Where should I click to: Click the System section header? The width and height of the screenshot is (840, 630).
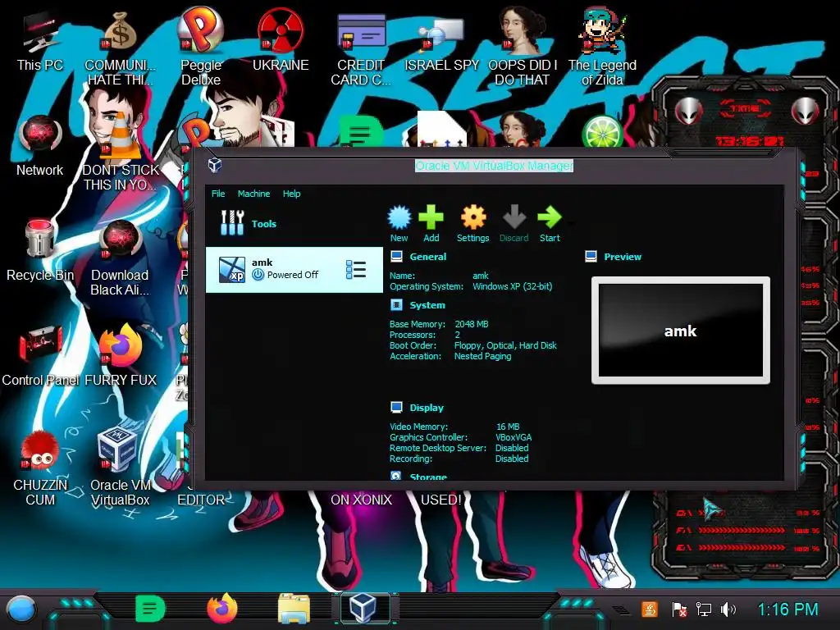click(x=427, y=305)
